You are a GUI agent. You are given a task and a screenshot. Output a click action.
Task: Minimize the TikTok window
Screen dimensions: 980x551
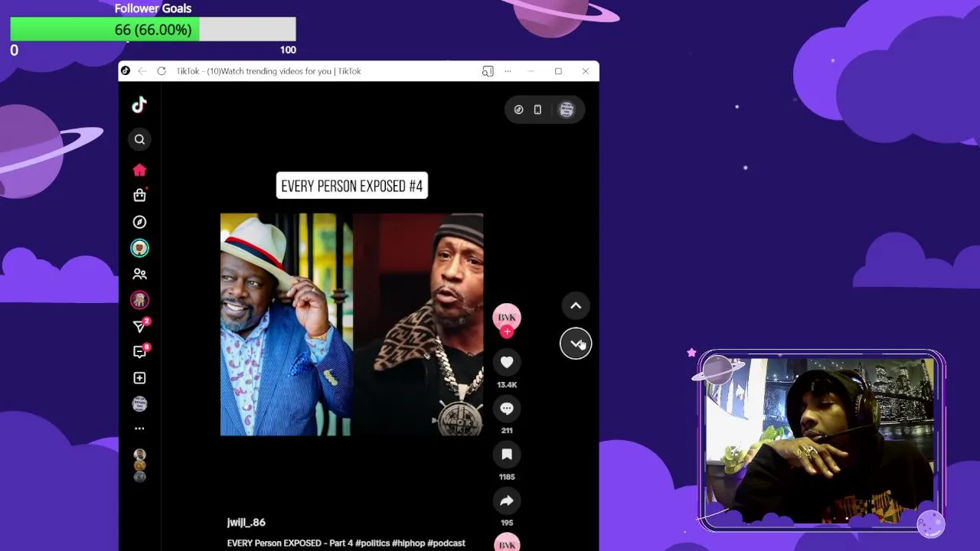(531, 71)
